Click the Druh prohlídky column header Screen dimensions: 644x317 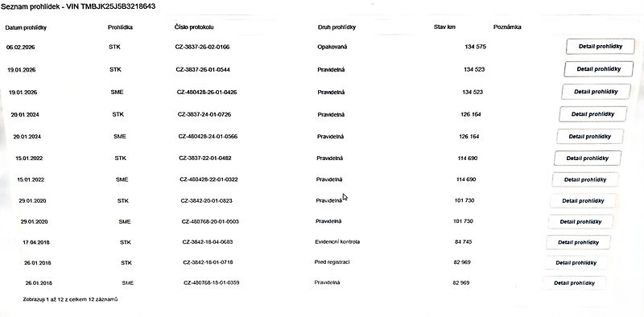(x=336, y=27)
